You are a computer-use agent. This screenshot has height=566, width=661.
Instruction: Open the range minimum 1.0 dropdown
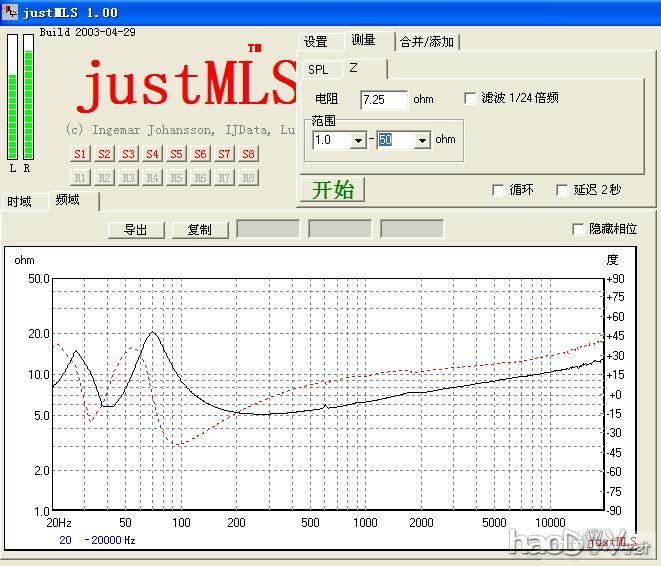[x=358, y=141]
